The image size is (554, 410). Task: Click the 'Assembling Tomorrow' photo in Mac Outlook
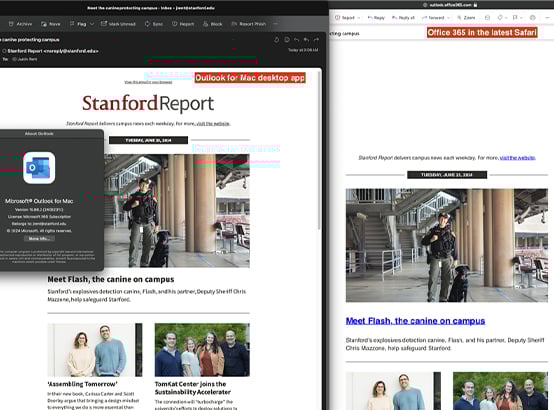pos(95,350)
